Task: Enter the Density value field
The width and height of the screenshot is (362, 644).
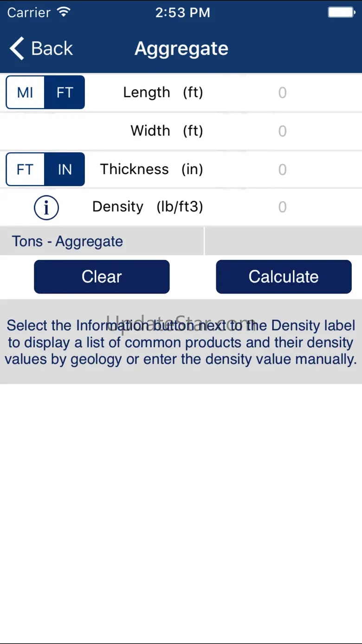Action: [x=282, y=207]
